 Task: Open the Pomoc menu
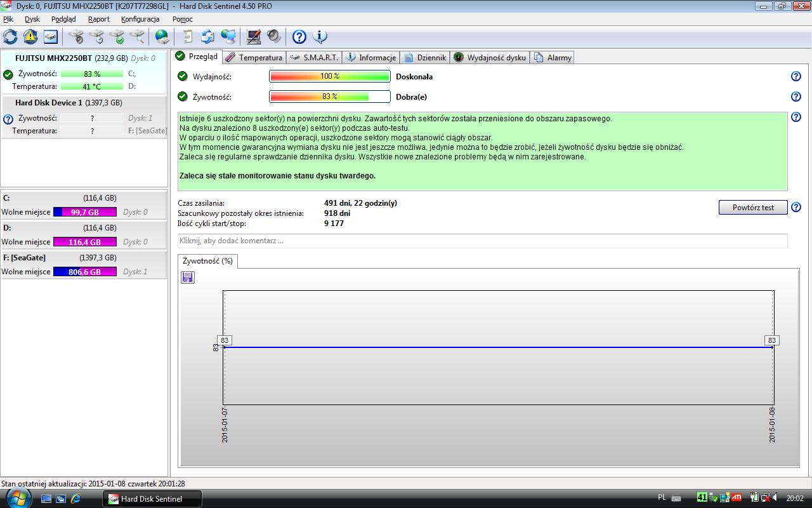click(x=183, y=19)
